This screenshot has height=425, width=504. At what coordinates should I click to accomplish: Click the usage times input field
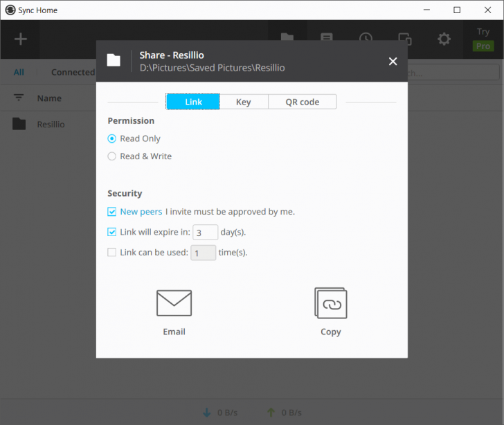tap(203, 253)
